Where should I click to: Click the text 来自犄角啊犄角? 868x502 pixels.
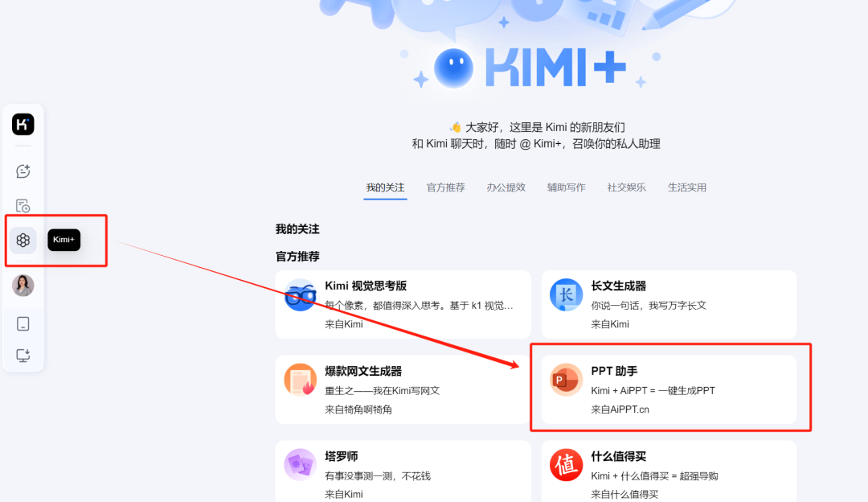coord(358,409)
